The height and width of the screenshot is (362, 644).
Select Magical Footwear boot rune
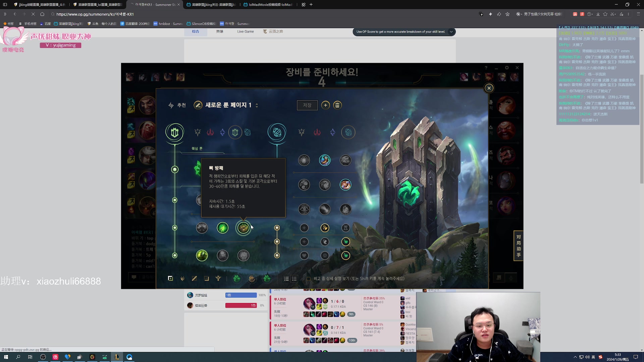pos(325,160)
